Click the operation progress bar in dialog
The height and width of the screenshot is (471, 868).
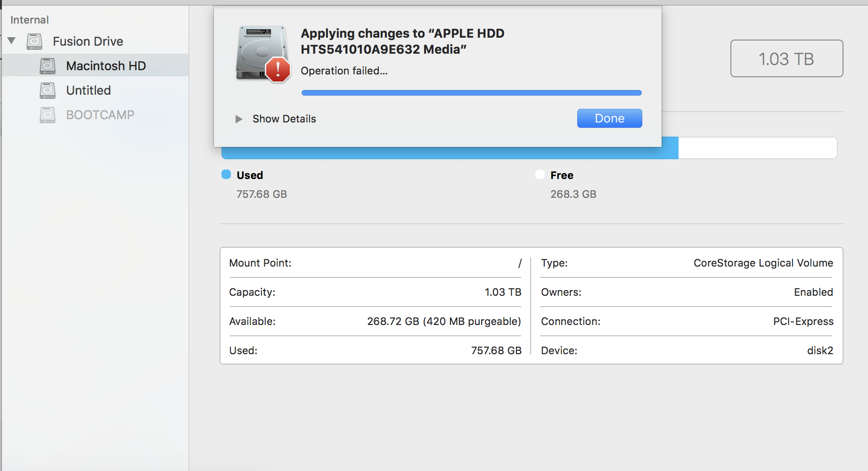[x=471, y=93]
